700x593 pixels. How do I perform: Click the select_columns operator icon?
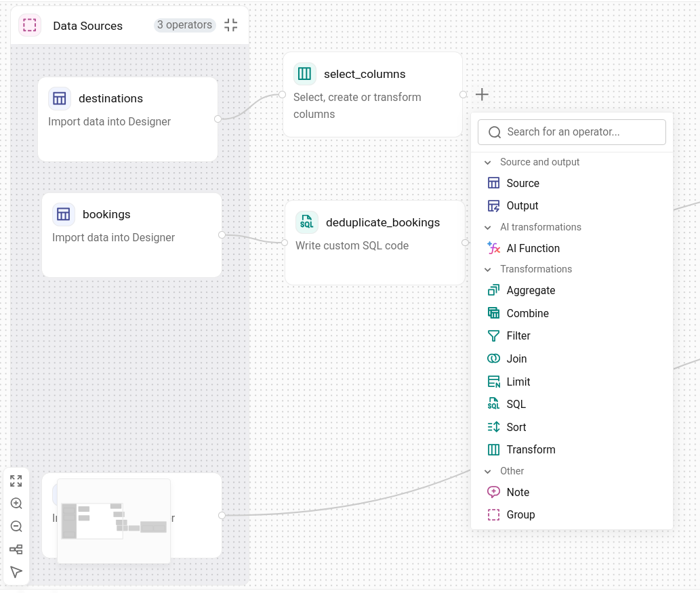304,74
